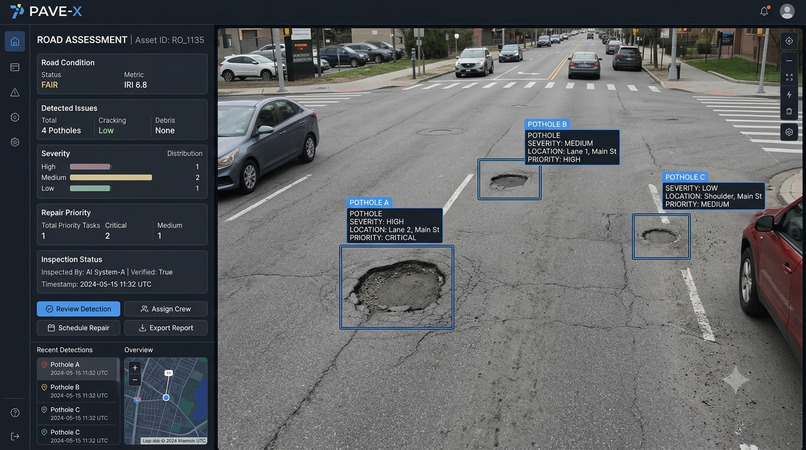The image size is (806, 450).
Task: Click the PAVE-X logo
Action: pyautogui.click(x=46, y=11)
